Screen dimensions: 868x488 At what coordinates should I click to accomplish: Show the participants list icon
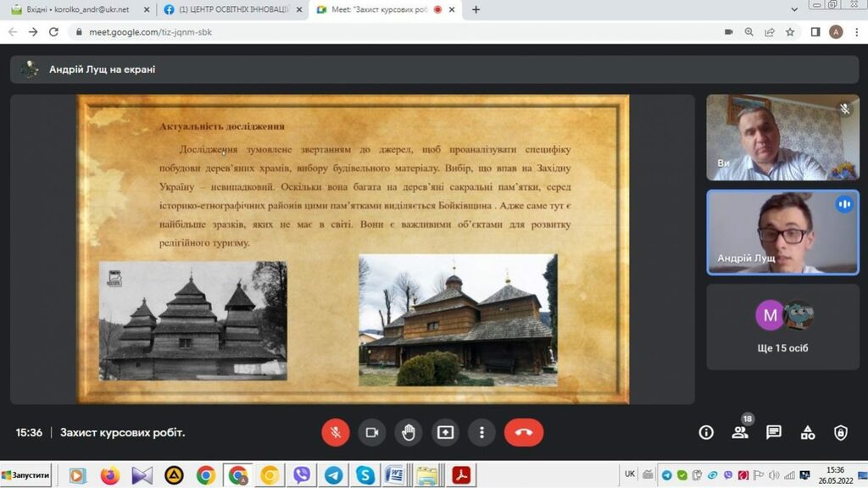(740, 432)
